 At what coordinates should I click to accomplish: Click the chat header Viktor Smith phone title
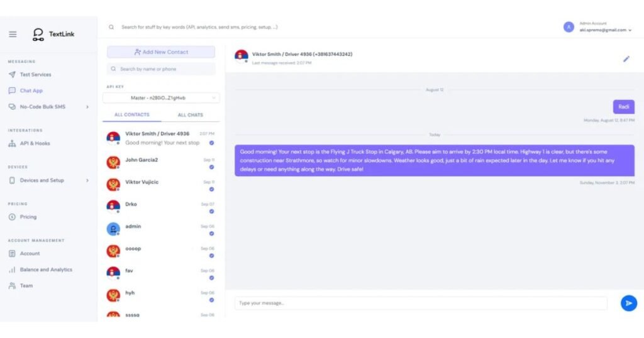[302, 54]
